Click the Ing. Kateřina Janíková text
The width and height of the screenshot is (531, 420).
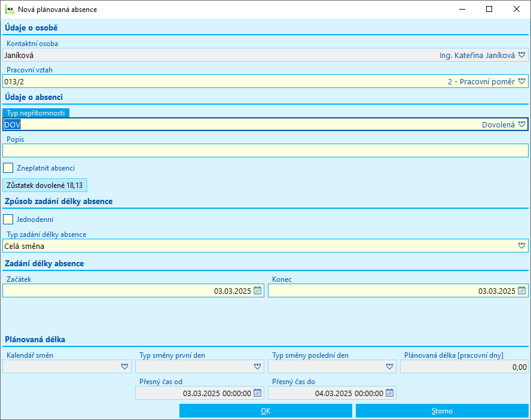click(x=477, y=55)
